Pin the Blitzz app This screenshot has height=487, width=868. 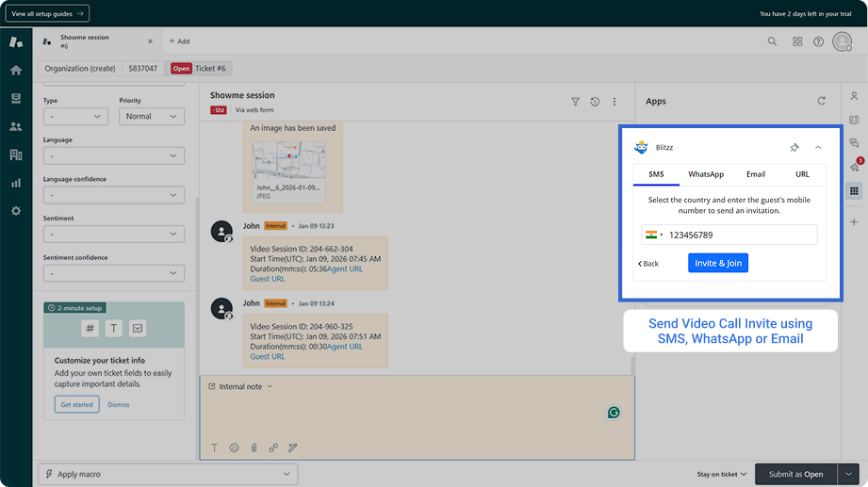pos(794,147)
